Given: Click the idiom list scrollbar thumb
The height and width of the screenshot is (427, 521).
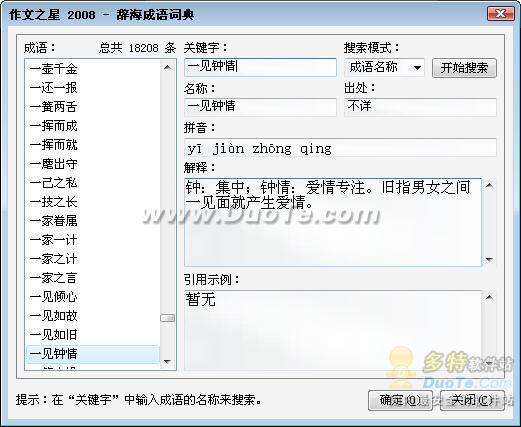Looking at the screenshot, I should pyautogui.click(x=168, y=318).
